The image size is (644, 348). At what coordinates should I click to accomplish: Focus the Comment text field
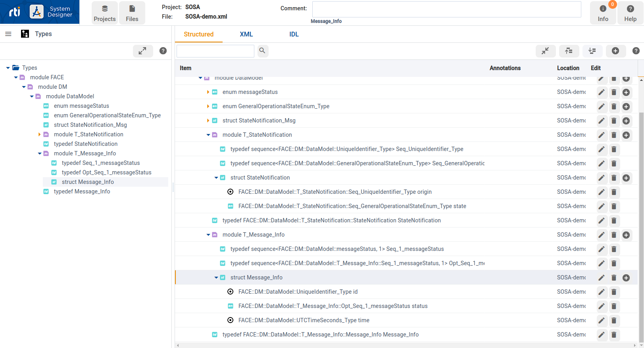[x=447, y=9]
